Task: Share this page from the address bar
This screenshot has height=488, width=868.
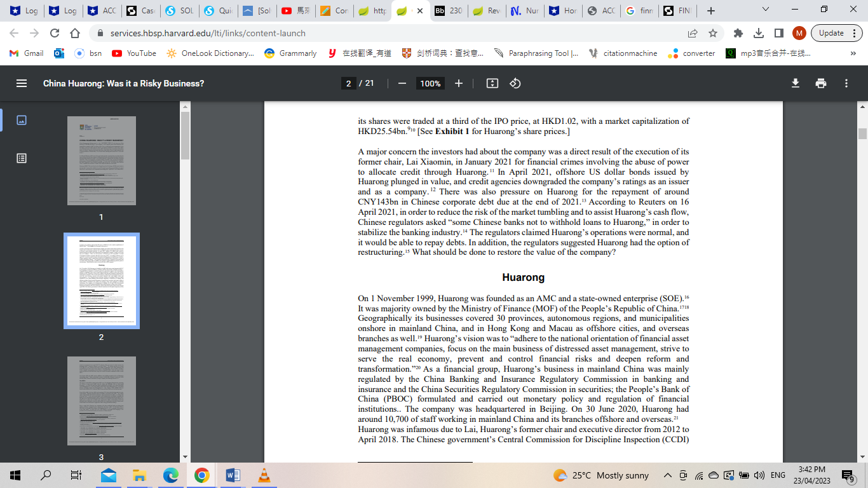Action: (x=693, y=33)
